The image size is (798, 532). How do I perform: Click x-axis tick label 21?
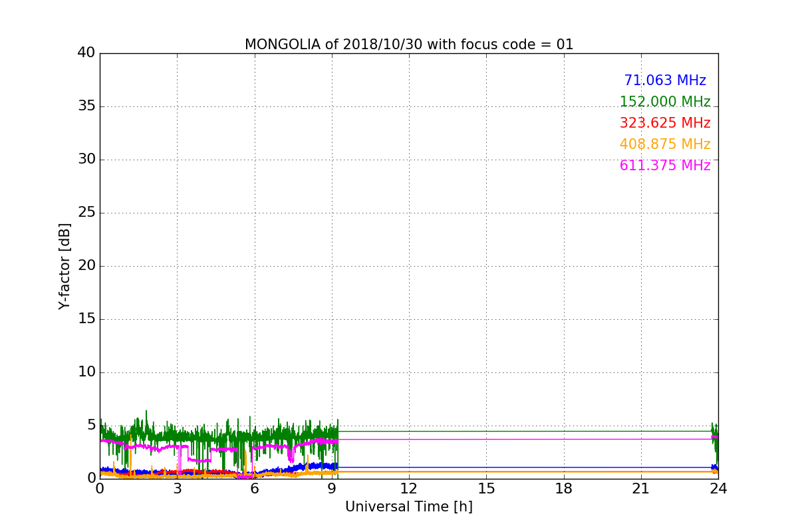[641, 488]
